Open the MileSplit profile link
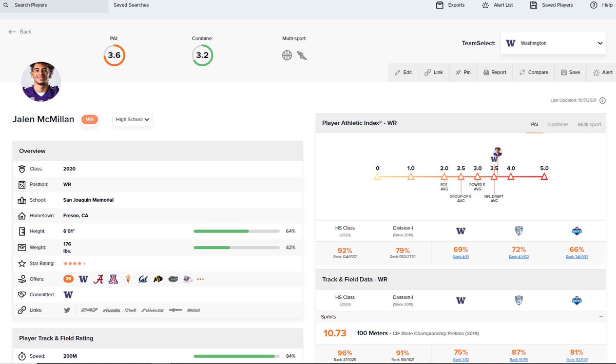 [194, 310]
